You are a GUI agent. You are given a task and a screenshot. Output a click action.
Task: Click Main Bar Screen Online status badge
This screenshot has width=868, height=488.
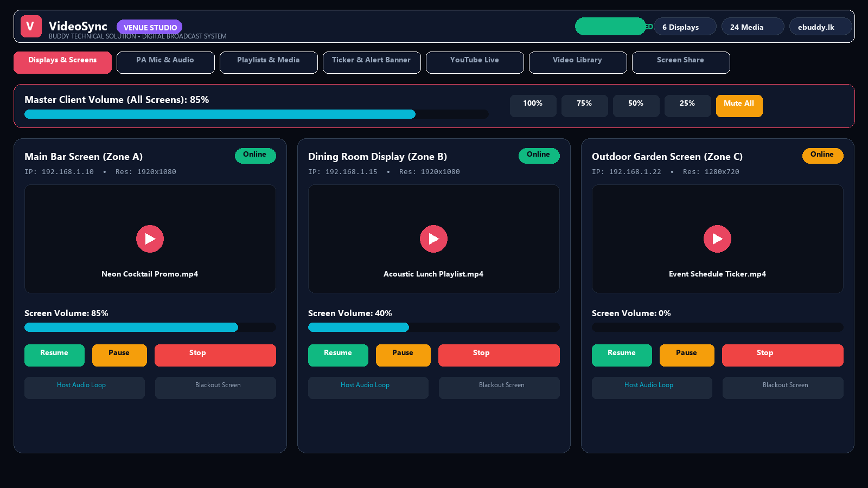click(256, 156)
